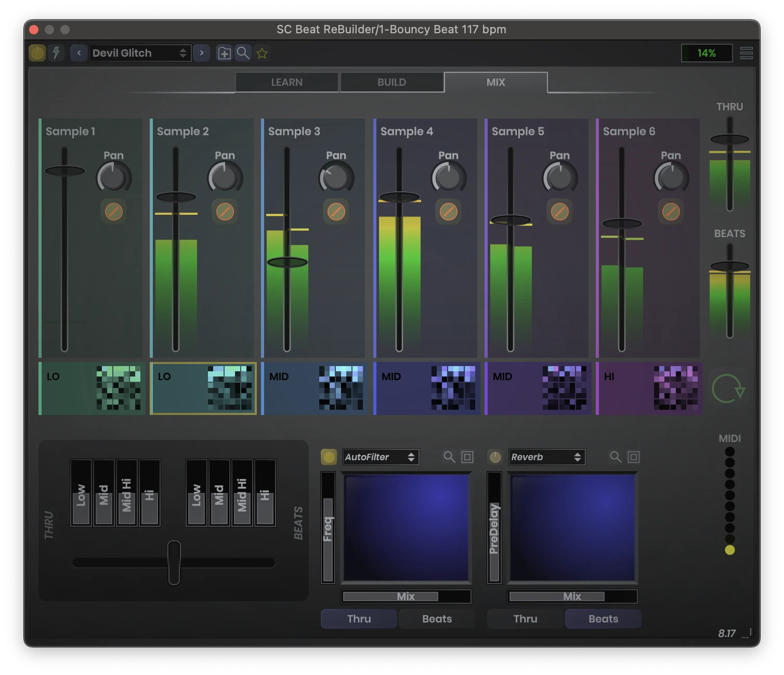This screenshot has width=784, height=675.
Task: Mark preset as favorite with star icon
Action: click(x=262, y=53)
